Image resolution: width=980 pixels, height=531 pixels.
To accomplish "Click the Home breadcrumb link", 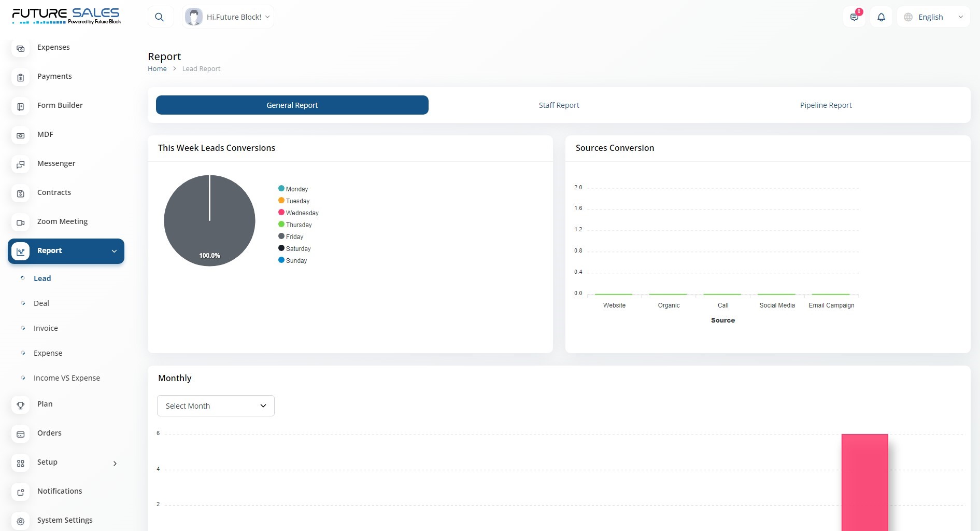I will (157, 69).
